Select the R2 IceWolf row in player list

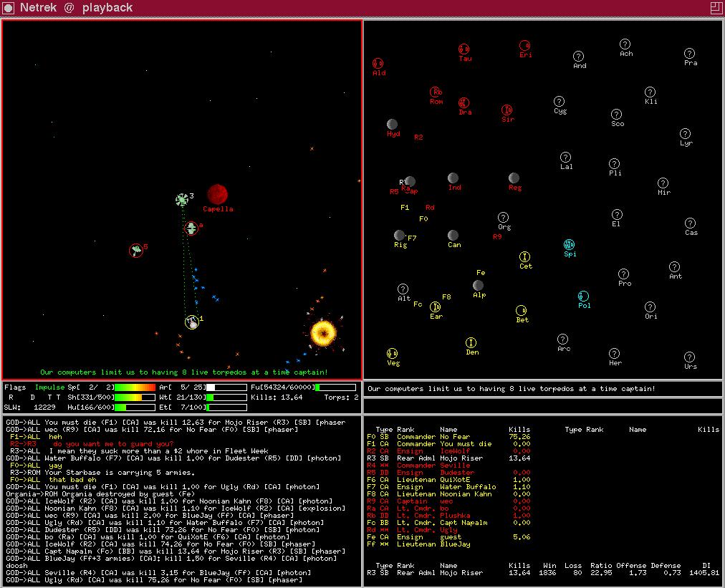[x=448, y=451]
